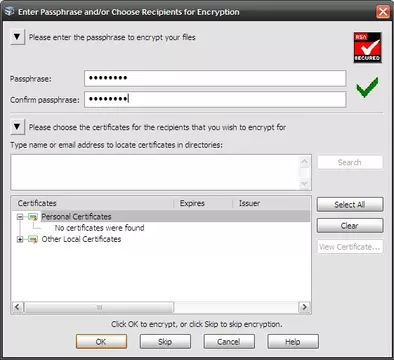Open Help for this dialog
Viewport: 394px width, 360px height.
point(293,342)
